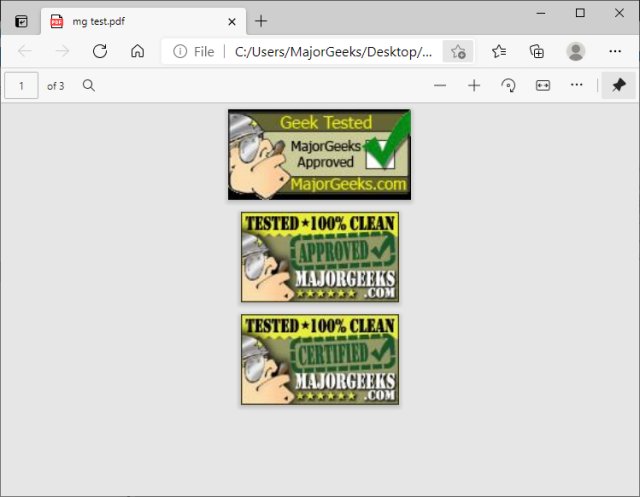Click the Geek Tested approved badge image
This screenshot has width=640, height=497.
click(320, 155)
